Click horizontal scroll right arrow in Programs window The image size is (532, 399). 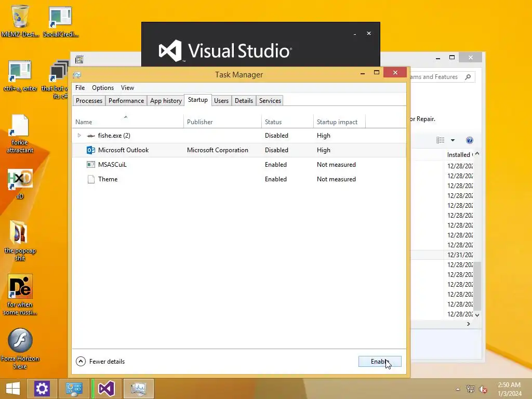click(469, 324)
